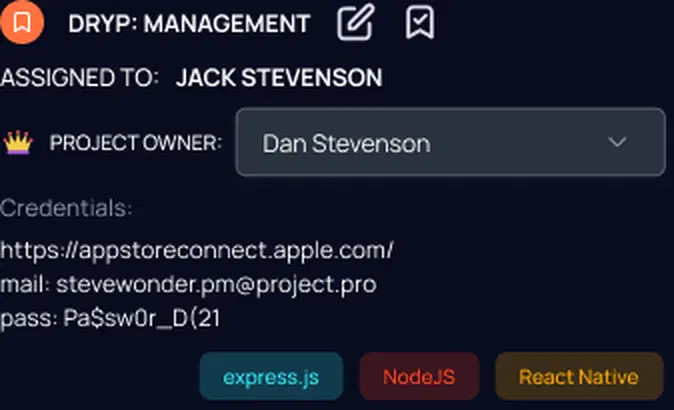This screenshot has width=674, height=410.
Task: Click the PROJECT OWNER: label
Action: pyautogui.click(x=136, y=143)
